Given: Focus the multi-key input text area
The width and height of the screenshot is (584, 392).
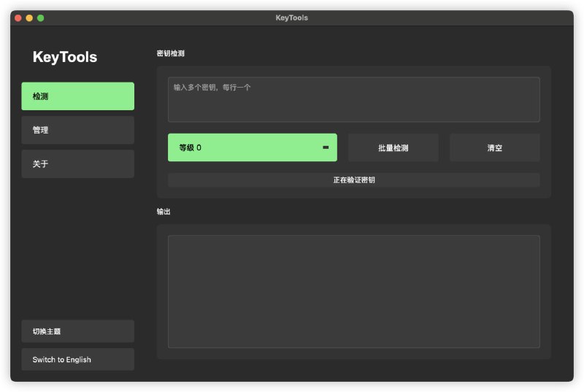Looking at the screenshot, I should [x=354, y=100].
